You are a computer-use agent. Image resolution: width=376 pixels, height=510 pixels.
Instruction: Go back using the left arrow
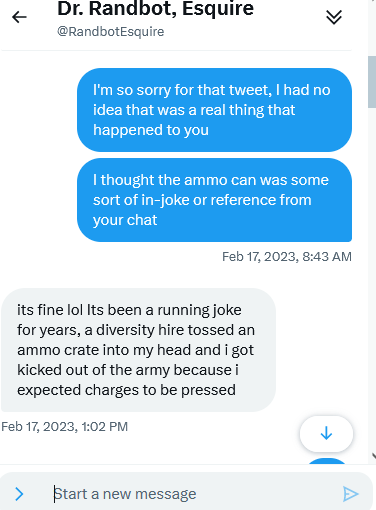(19, 17)
